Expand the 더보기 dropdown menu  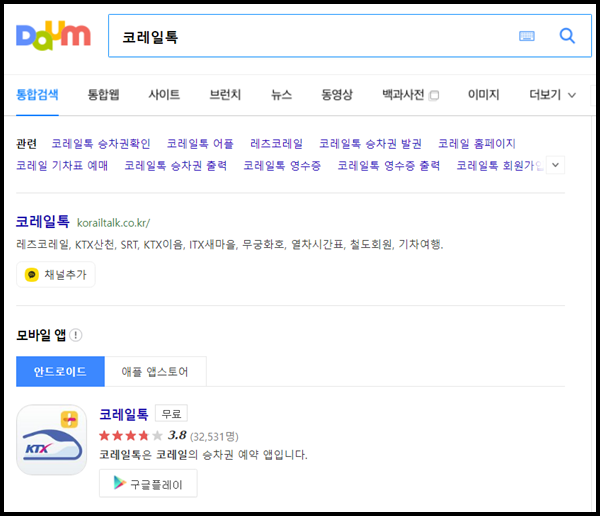click(552, 95)
